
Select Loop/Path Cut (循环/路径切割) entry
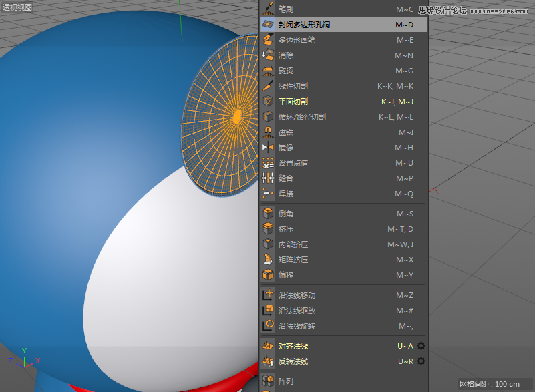click(302, 117)
